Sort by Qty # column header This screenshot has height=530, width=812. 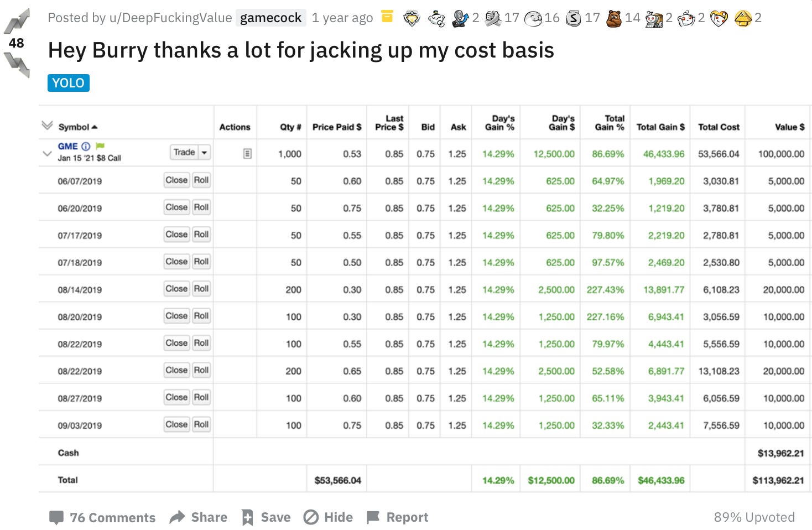[x=290, y=127]
